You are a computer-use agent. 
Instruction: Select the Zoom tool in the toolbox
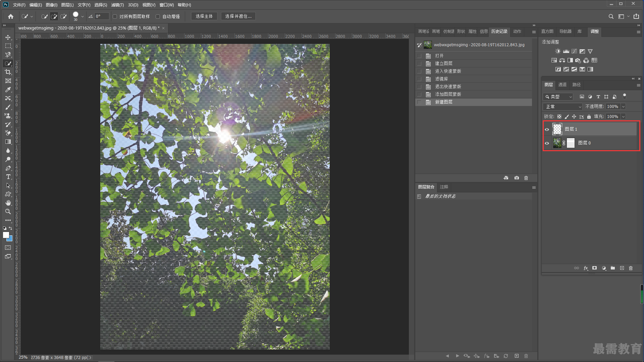(8, 212)
